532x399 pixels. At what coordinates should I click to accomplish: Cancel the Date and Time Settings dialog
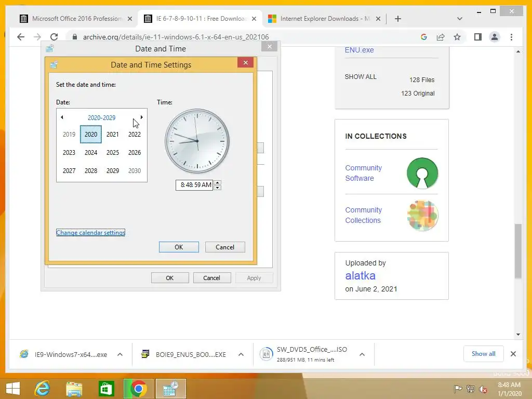pos(225,247)
